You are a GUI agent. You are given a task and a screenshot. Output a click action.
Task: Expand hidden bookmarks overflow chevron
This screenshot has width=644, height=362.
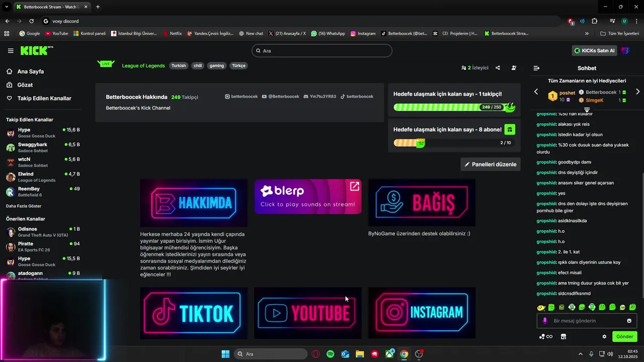(x=587, y=34)
